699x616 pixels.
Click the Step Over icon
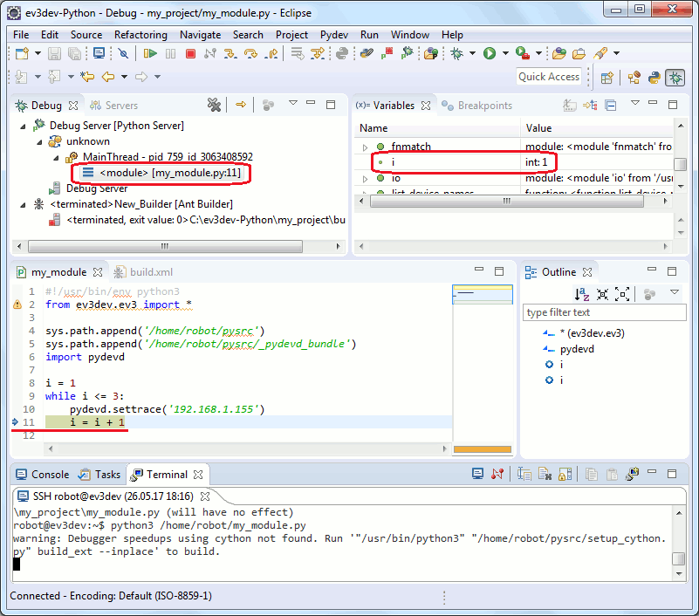click(250, 53)
